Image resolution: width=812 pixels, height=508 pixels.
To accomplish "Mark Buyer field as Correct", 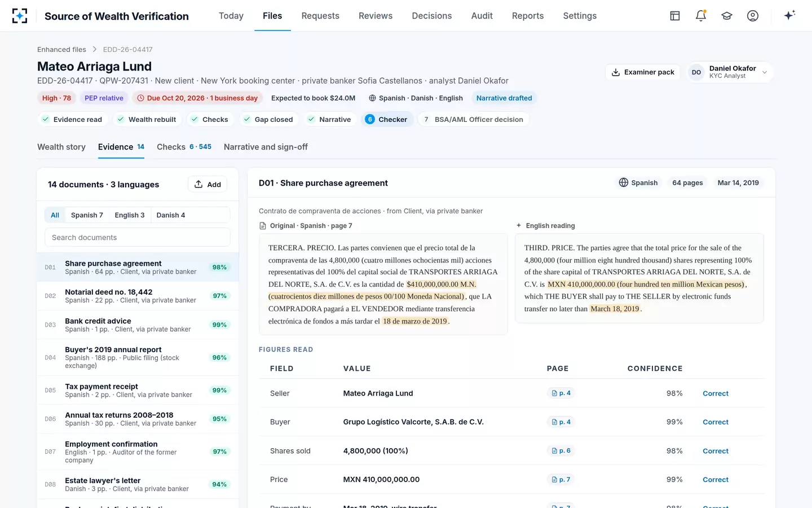I will click(716, 422).
